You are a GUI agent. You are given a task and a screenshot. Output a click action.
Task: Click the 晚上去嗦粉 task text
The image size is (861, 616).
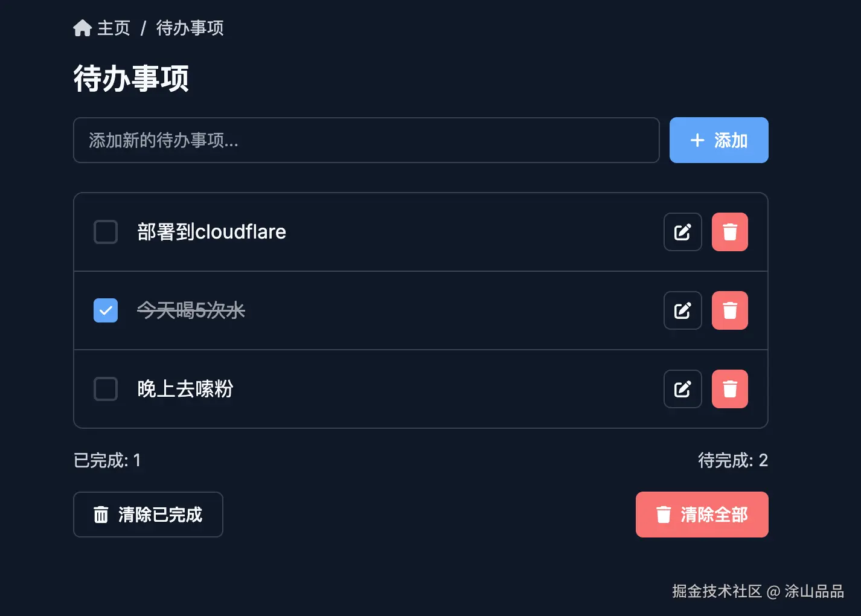coord(185,389)
